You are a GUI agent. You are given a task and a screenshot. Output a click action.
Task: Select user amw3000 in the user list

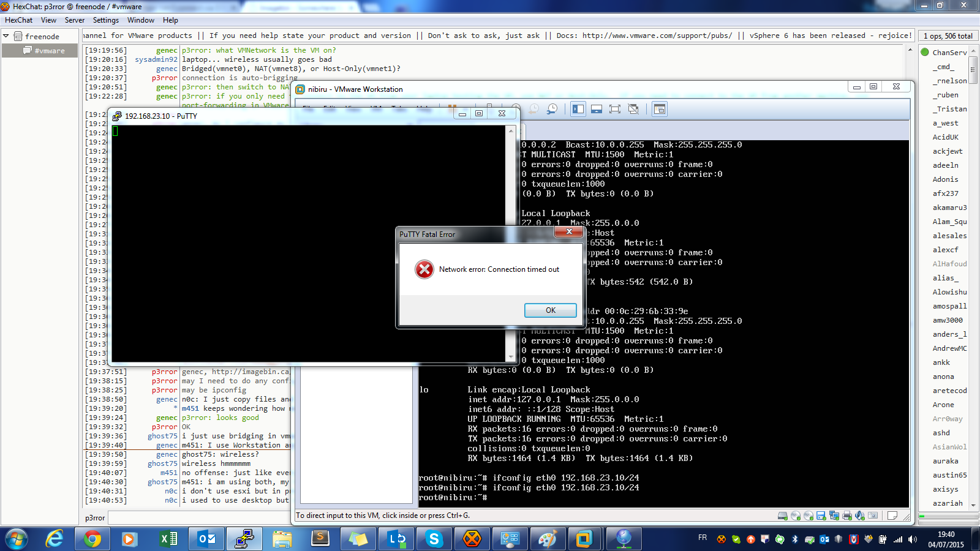[948, 320]
